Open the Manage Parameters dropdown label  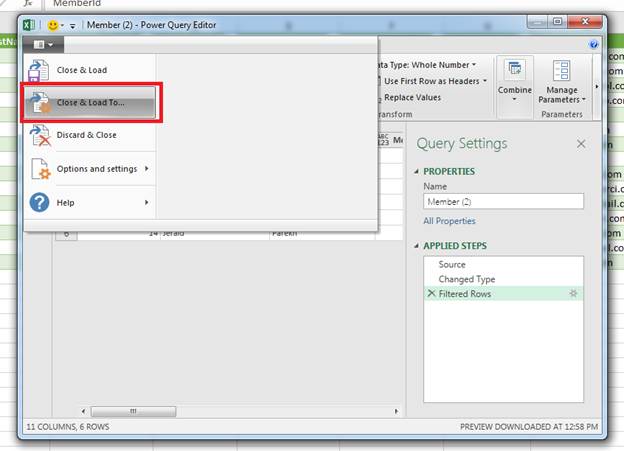click(562, 95)
